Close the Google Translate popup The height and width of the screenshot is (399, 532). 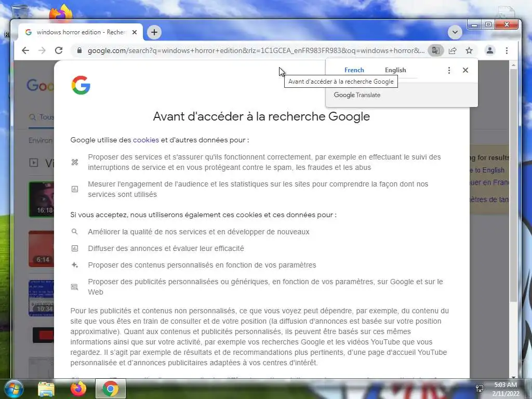[465, 70]
